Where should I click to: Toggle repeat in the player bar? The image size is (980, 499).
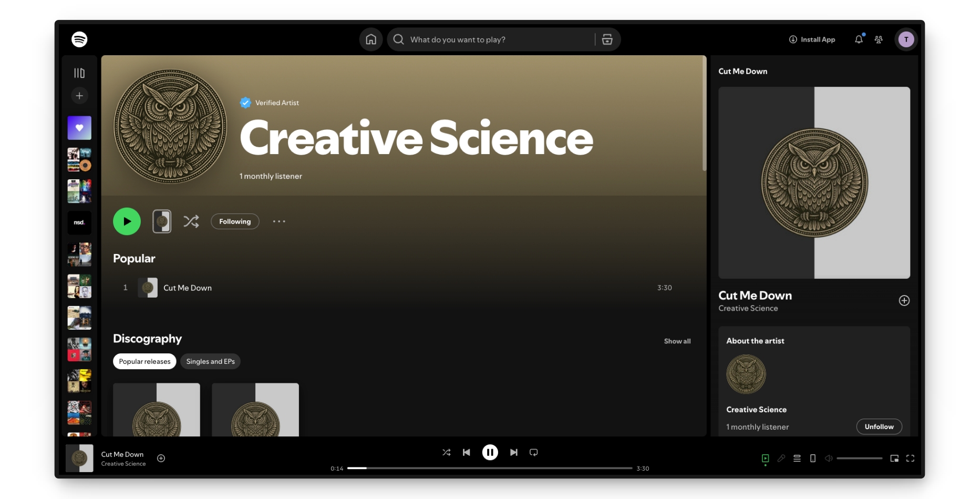[534, 452]
